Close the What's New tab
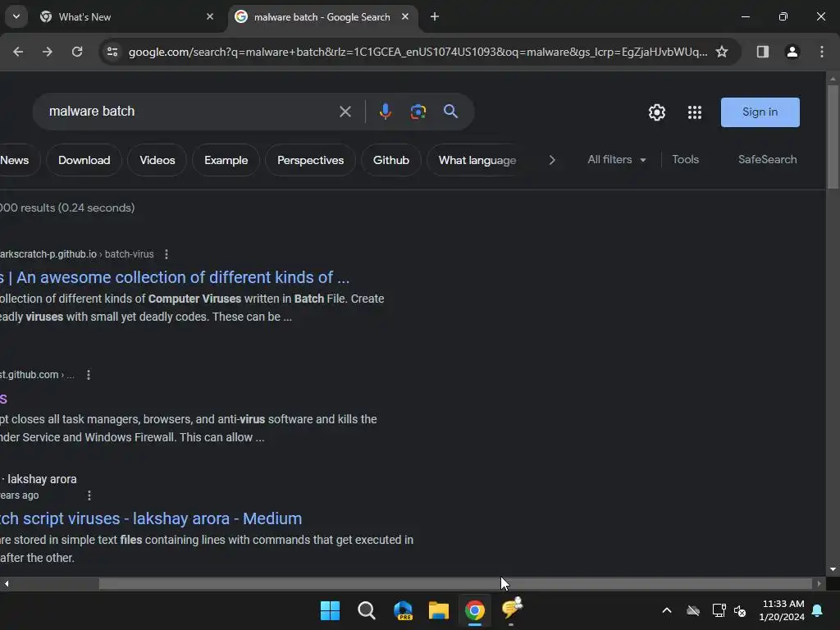840x630 pixels. click(210, 16)
